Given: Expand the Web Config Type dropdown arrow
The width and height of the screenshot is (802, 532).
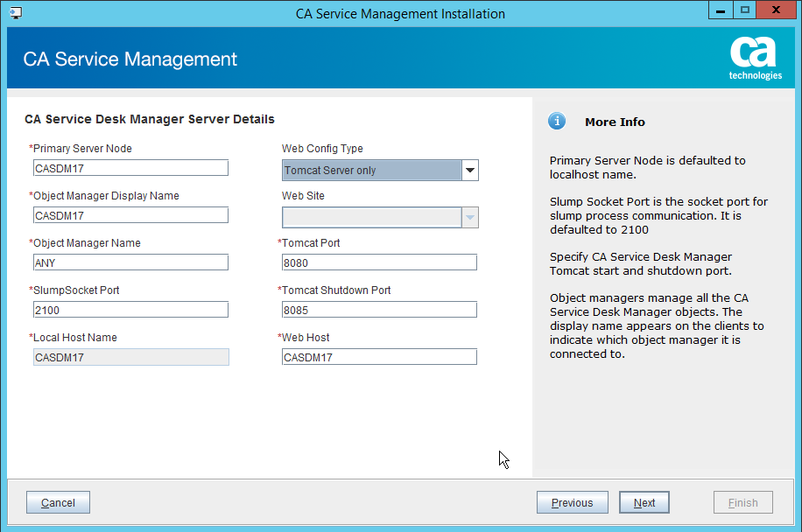Looking at the screenshot, I should 470,171.
